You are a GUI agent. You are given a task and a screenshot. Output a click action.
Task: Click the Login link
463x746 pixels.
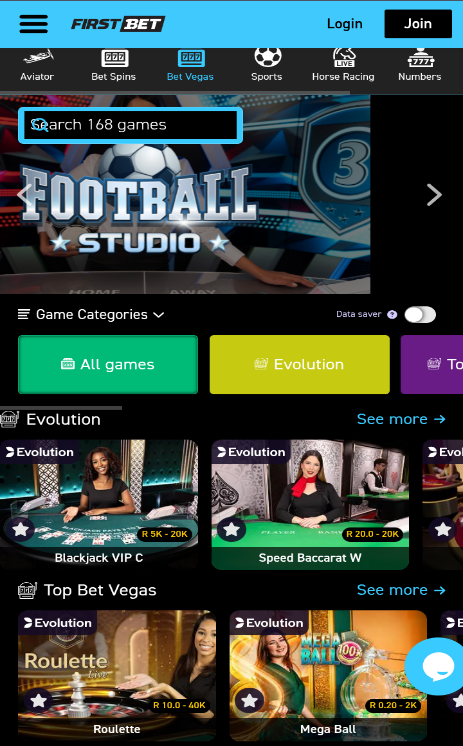tap(345, 24)
